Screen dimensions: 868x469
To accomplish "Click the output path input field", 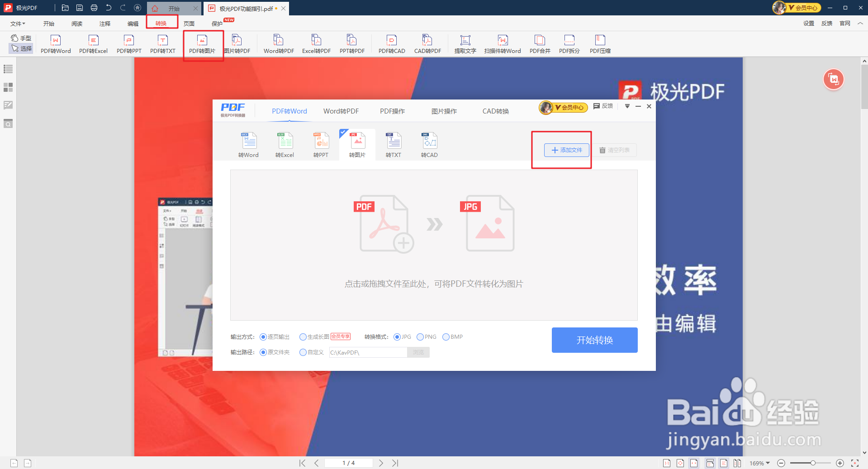I will [368, 352].
